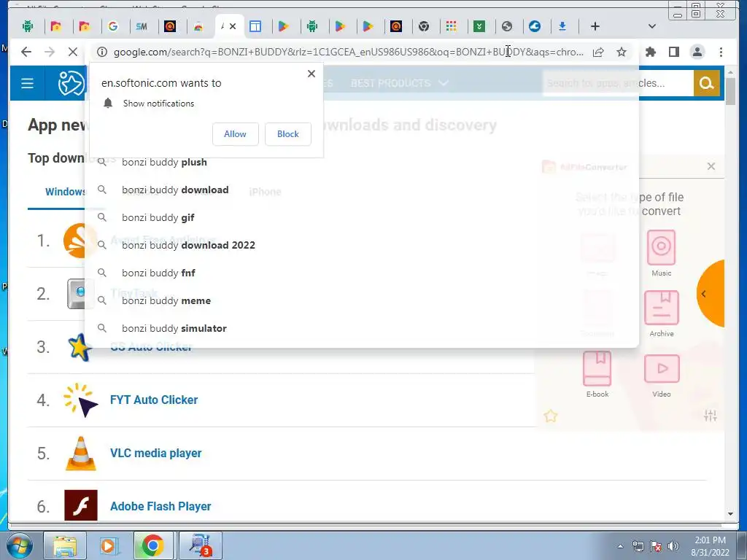Click the address bar URL
Viewport: 747px width, 560px height.
pyautogui.click(x=348, y=52)
